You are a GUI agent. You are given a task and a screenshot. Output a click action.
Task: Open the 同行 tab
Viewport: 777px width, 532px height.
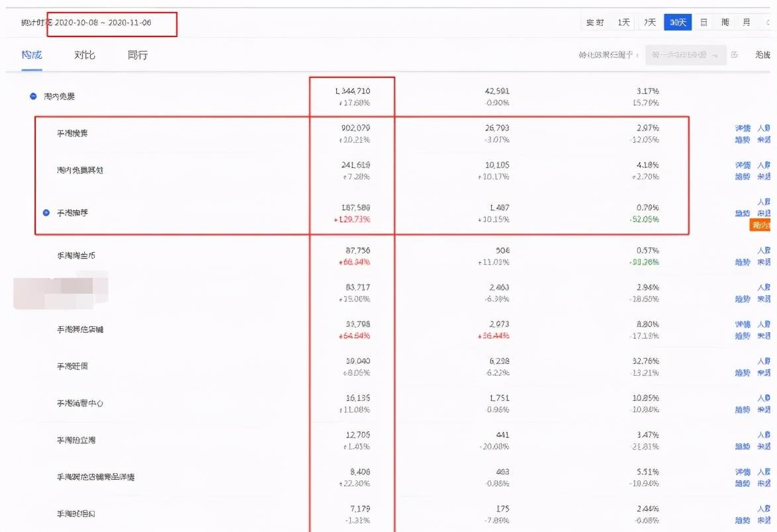tap(138, 55)
